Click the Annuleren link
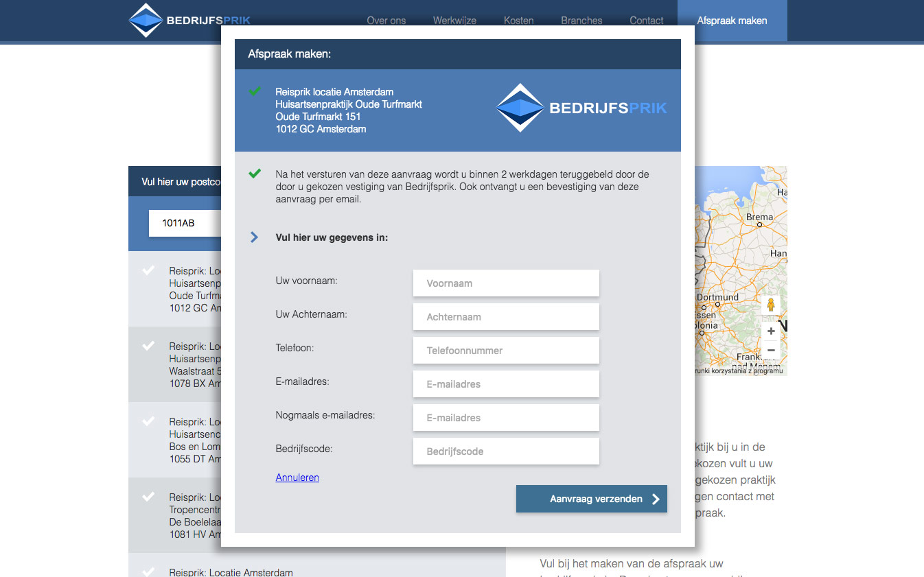This screenshot has width=924, height=577. coord(297,478)
